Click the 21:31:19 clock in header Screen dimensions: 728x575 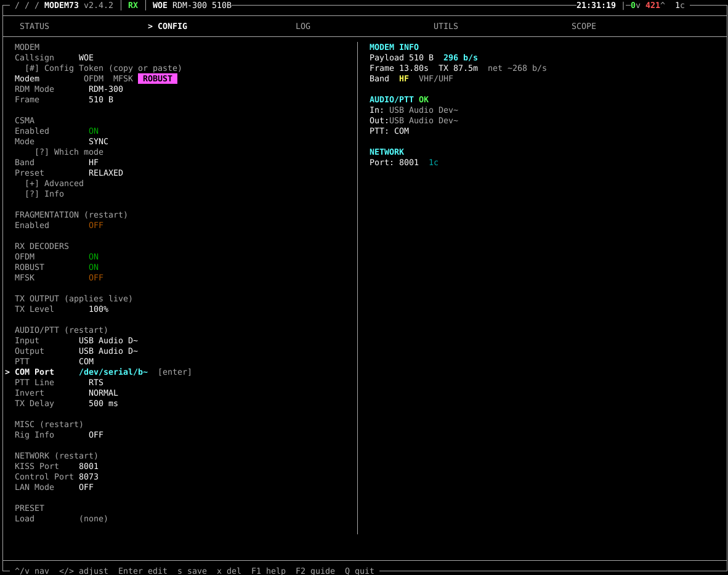pyautogui.click(x=596, y=6)
